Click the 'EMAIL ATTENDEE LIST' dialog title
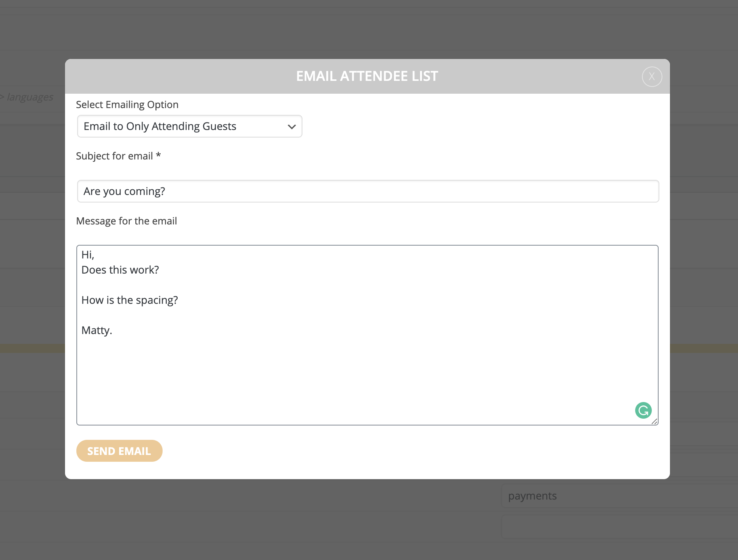This screenshot has width=738, height=560. (x=367, y=76)
